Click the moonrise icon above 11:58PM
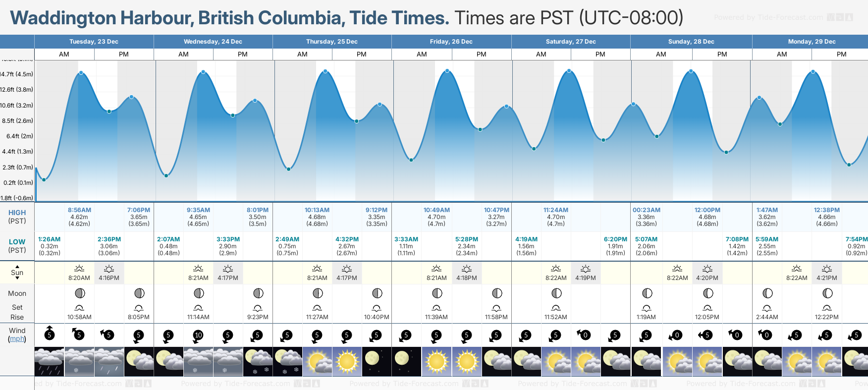 (x=496, y=308)
